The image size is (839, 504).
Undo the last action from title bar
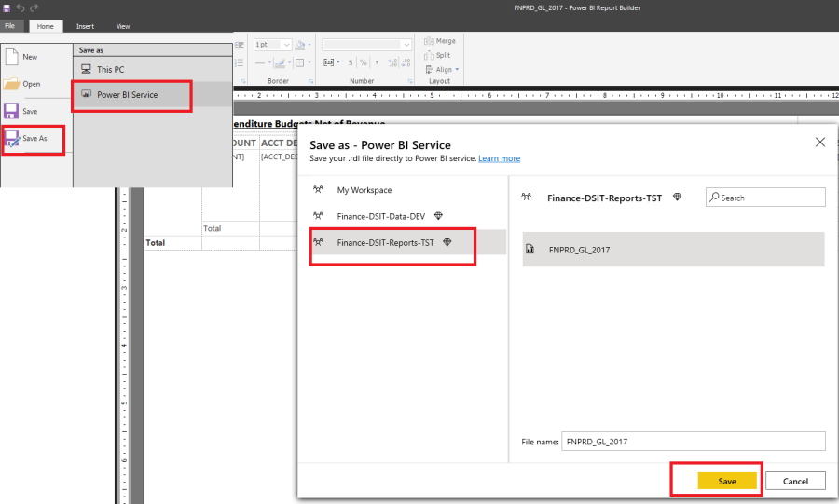pyautogui.click(x=21, y=8)
